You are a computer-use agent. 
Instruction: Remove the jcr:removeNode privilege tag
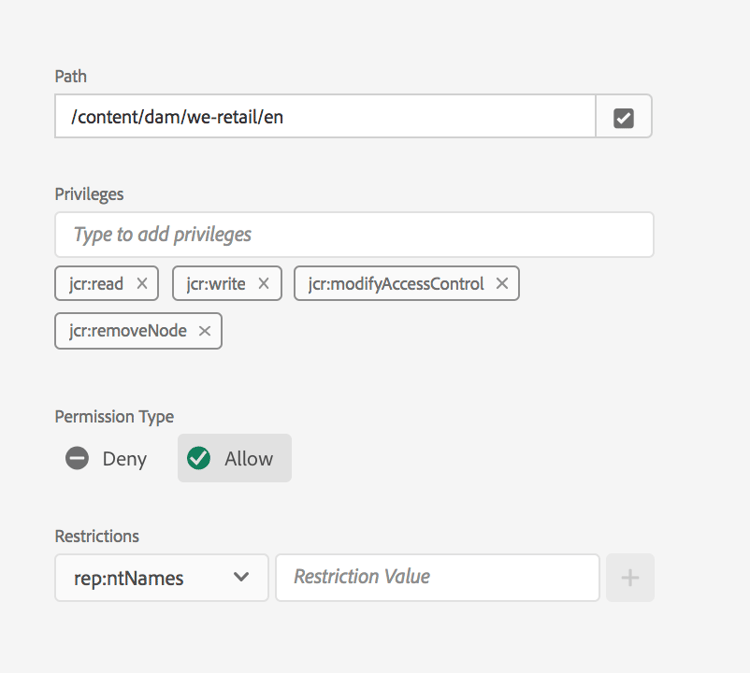(205, 331)
